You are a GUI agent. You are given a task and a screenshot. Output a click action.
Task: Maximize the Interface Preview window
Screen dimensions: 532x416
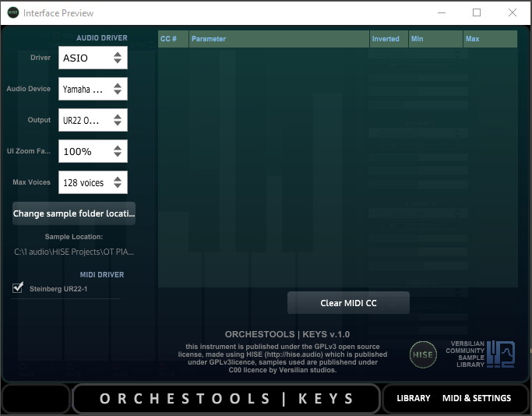pos(477,12)
